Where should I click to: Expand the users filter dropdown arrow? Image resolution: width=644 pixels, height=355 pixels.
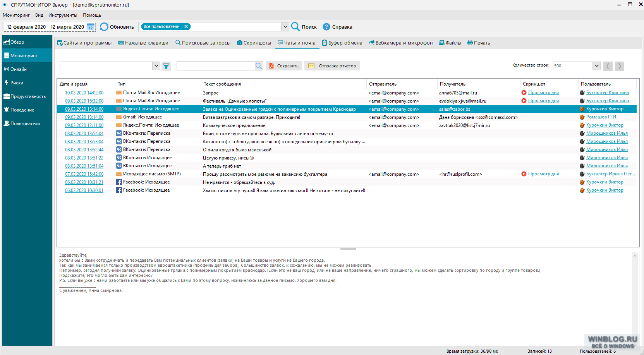285,27
